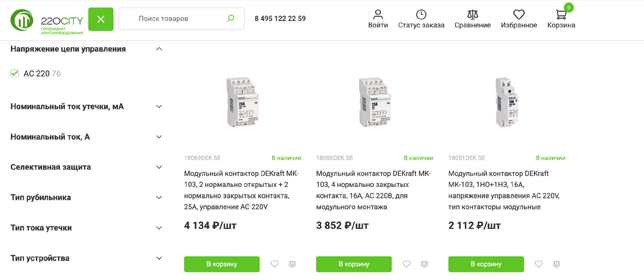644x280 pixels.
Task: Add 18051DEK contactor to favorites
Action: point(539,264)
